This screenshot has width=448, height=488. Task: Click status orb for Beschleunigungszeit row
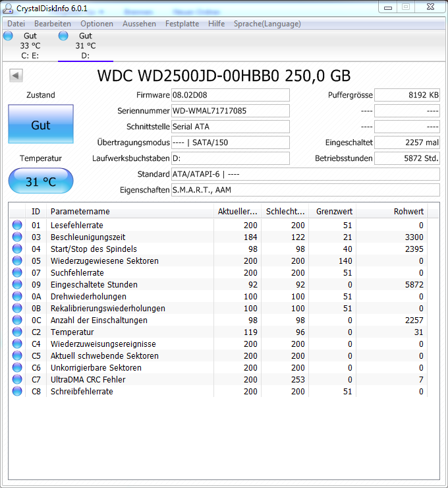click(17, 237)
